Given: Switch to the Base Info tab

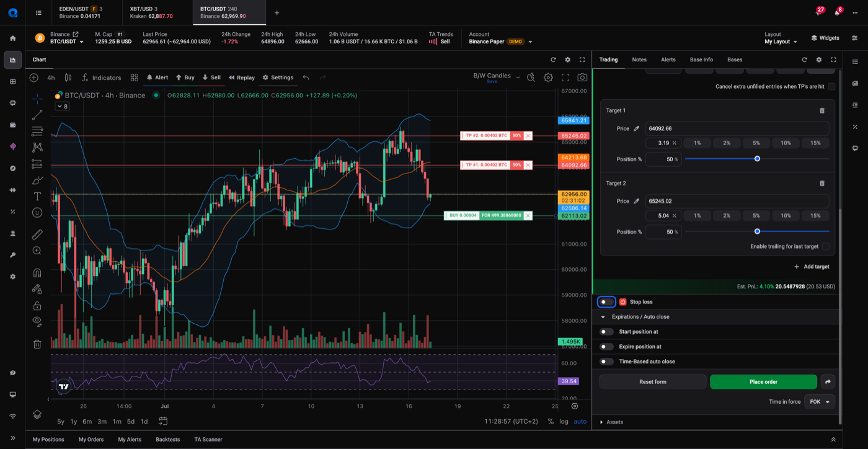Looking at the screenshot, I should pyautogui.click(x=701, y=60).
